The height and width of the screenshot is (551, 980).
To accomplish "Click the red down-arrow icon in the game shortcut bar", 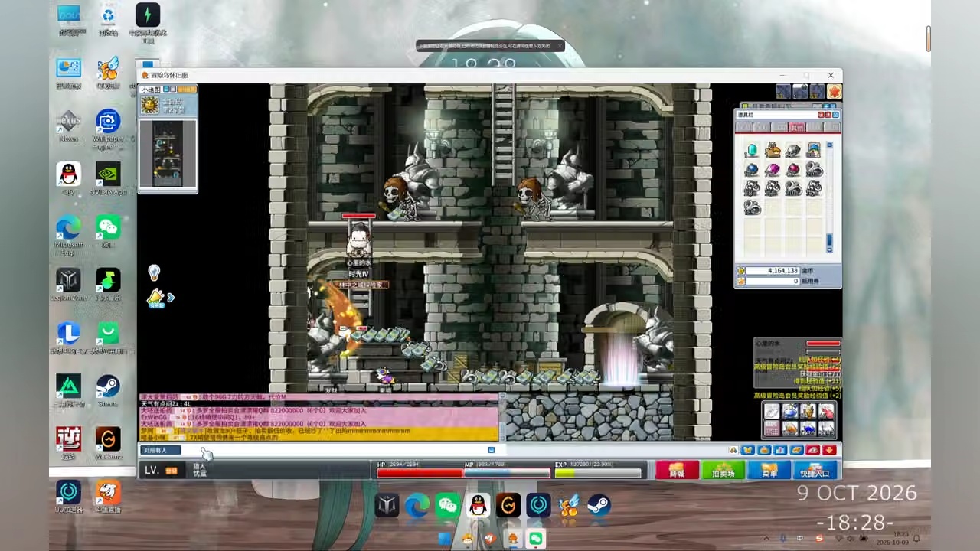I will (x=829, y=450).
